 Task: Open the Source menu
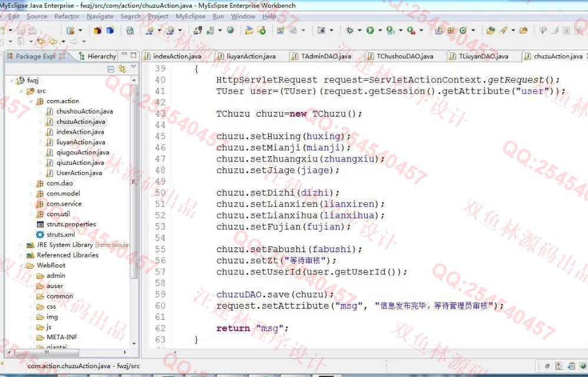37,16
